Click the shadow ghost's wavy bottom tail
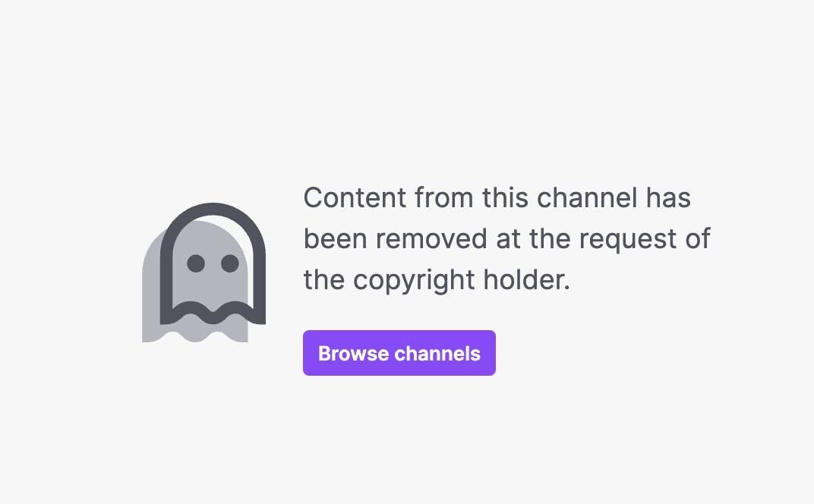The image size is (814, 504). coord(195,332)
